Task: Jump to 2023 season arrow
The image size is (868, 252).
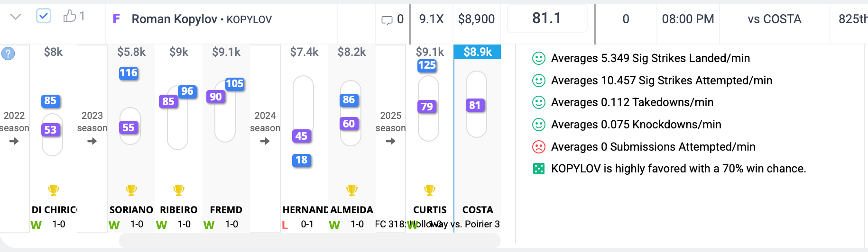Action: (92, 141)
